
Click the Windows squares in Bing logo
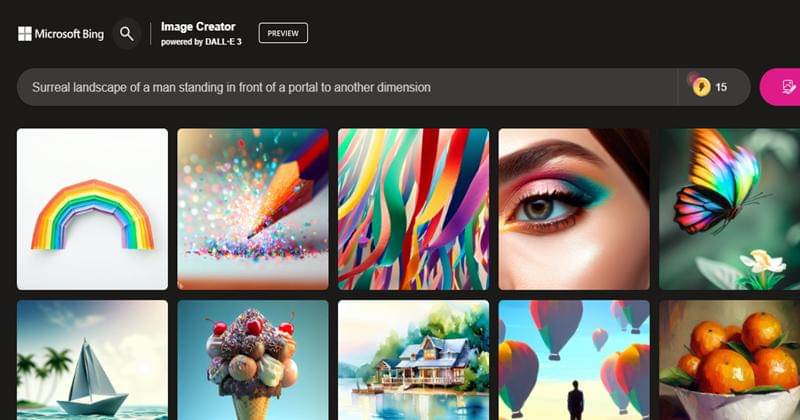24,34
